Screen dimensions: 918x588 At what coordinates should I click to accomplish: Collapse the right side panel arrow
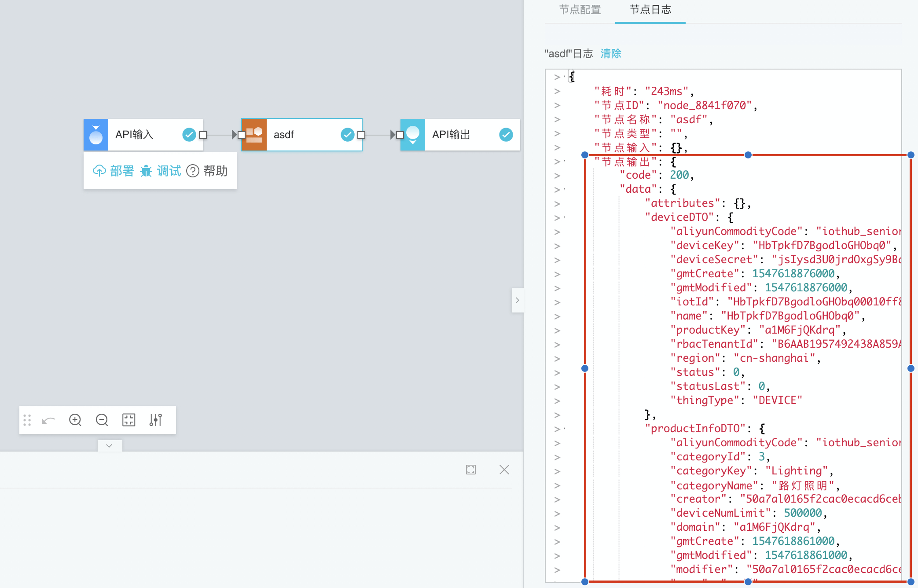click(x=518, y=300)
